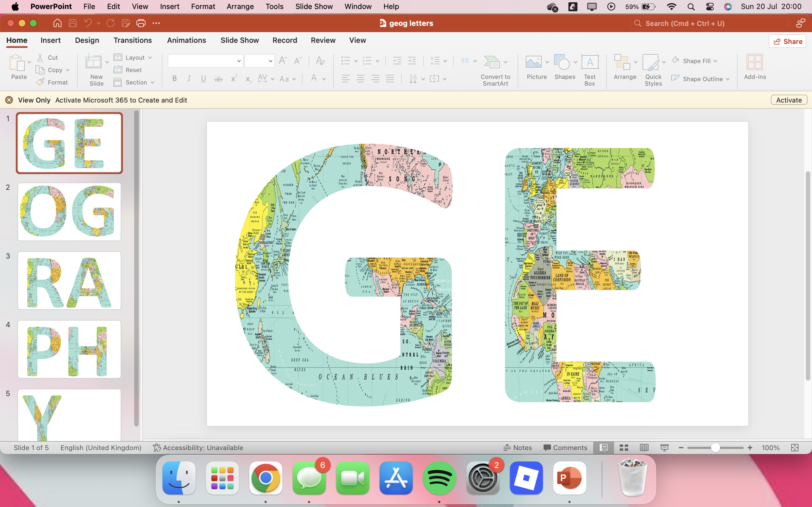Click the print icon in title bar
The image size is (812, 507).
(x=141, y=23)
